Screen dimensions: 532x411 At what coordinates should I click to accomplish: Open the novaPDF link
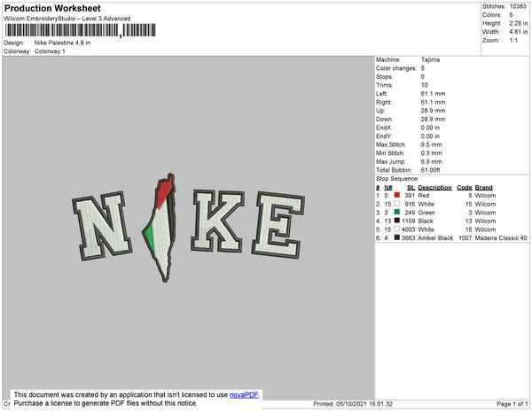[x=244, y=395]
